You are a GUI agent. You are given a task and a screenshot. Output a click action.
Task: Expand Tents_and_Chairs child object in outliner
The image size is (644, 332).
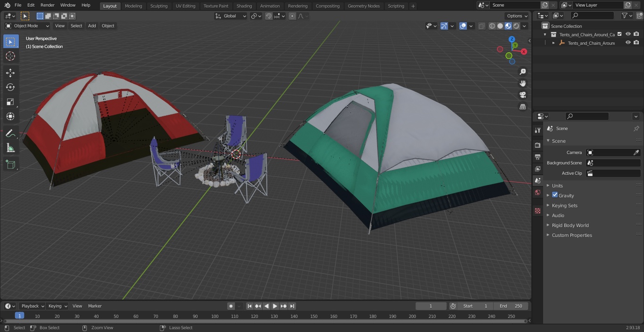click(x=553, y=43)
